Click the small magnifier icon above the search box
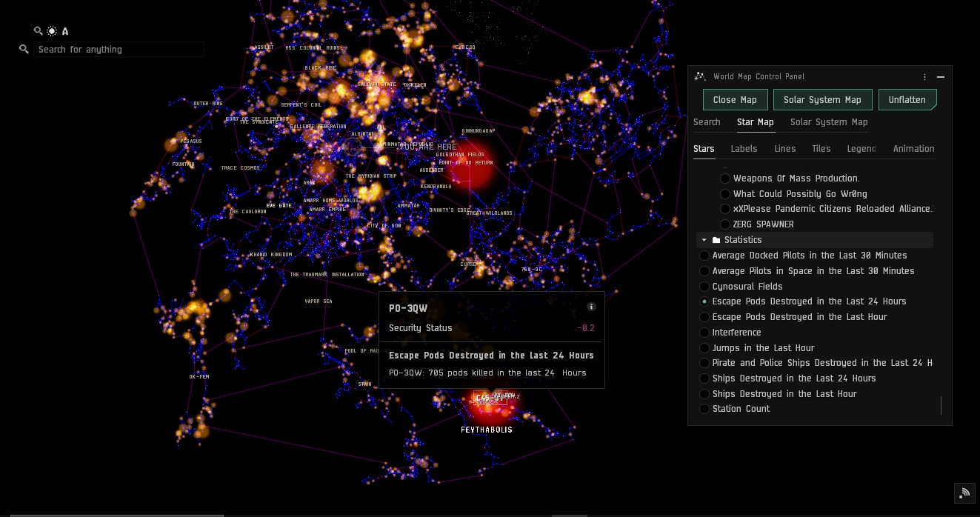980x517 pixels. click(x=38, y=31)
